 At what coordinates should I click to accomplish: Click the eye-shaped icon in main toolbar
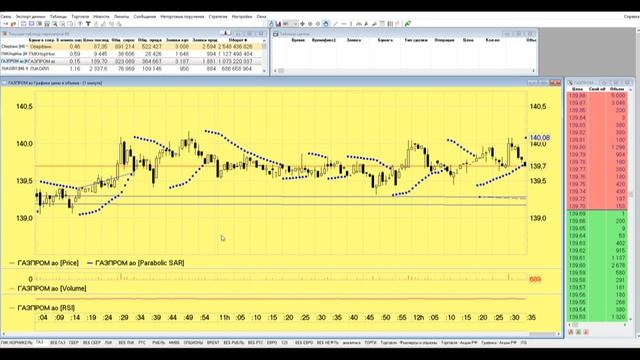(x=80, y=24)
